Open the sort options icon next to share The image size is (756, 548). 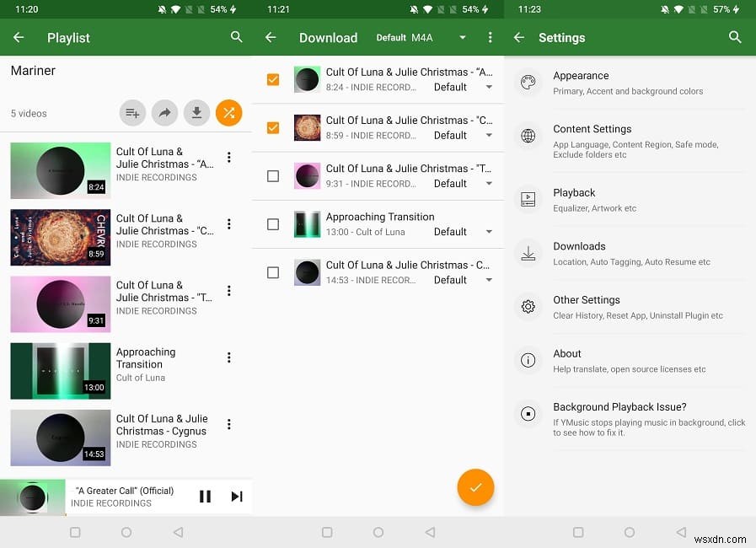[131, 112]
